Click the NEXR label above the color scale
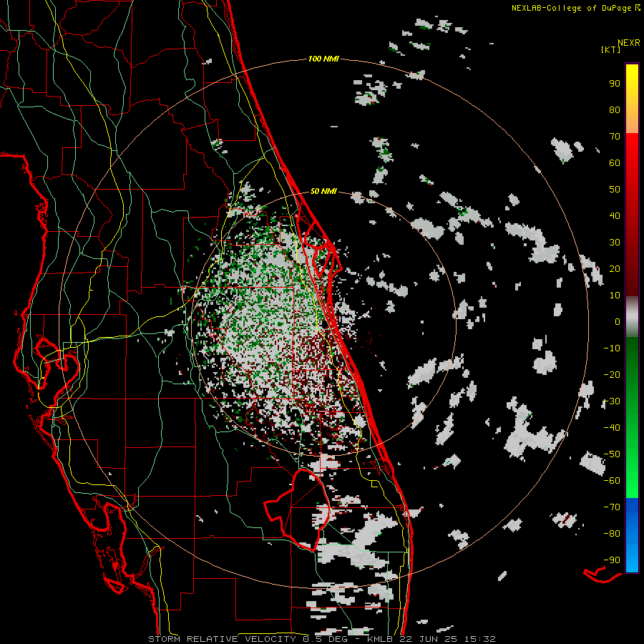Image resolution: width=644 pixels, height=644 pixels. click(629, 43)
